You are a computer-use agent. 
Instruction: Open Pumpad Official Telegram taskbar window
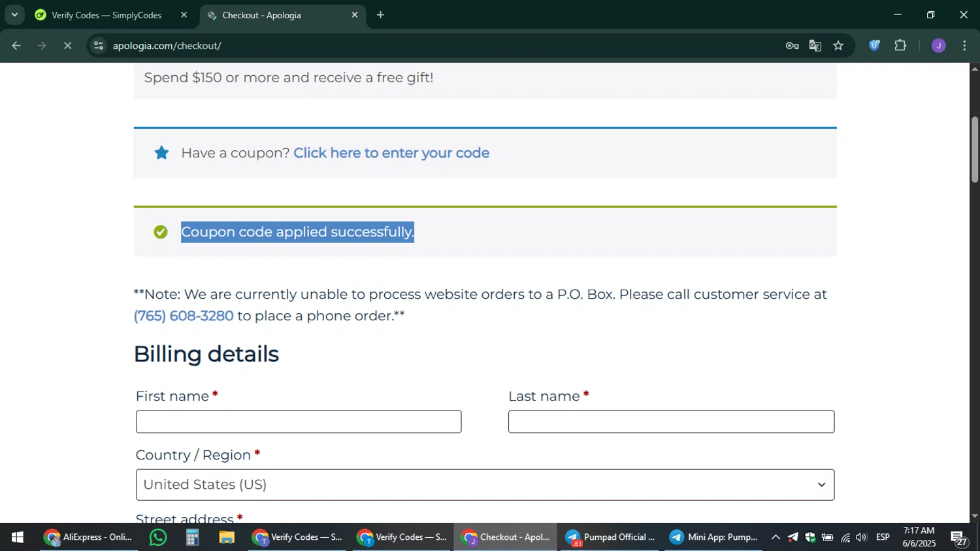[x=610, y=537]
